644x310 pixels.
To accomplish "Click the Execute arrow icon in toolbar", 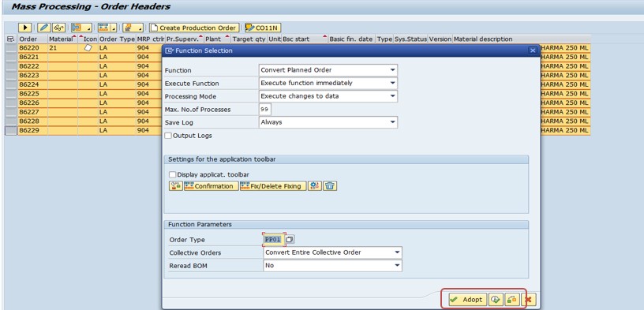I will pyautogui.click(x=25, y=28).
